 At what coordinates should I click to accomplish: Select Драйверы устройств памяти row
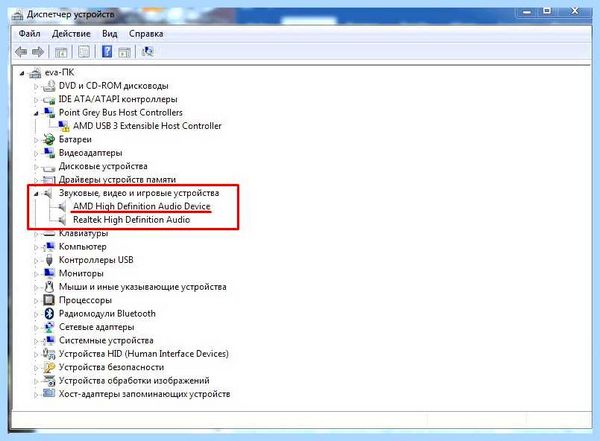point(117,180)
